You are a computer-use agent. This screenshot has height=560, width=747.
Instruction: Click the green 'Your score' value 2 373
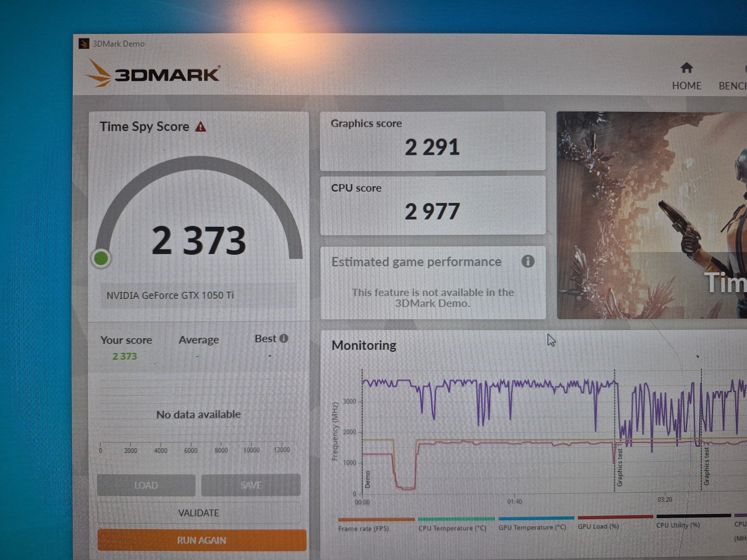[125, 356]
